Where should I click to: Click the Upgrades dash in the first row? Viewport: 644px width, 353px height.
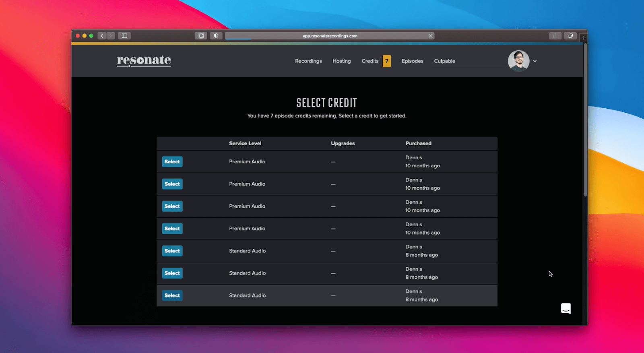click(333, 162)
